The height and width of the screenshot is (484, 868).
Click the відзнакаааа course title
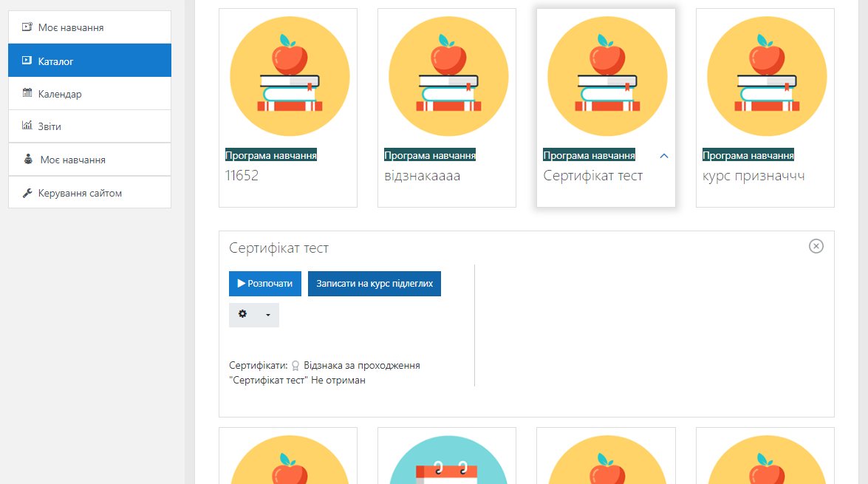tap(423, 176)
